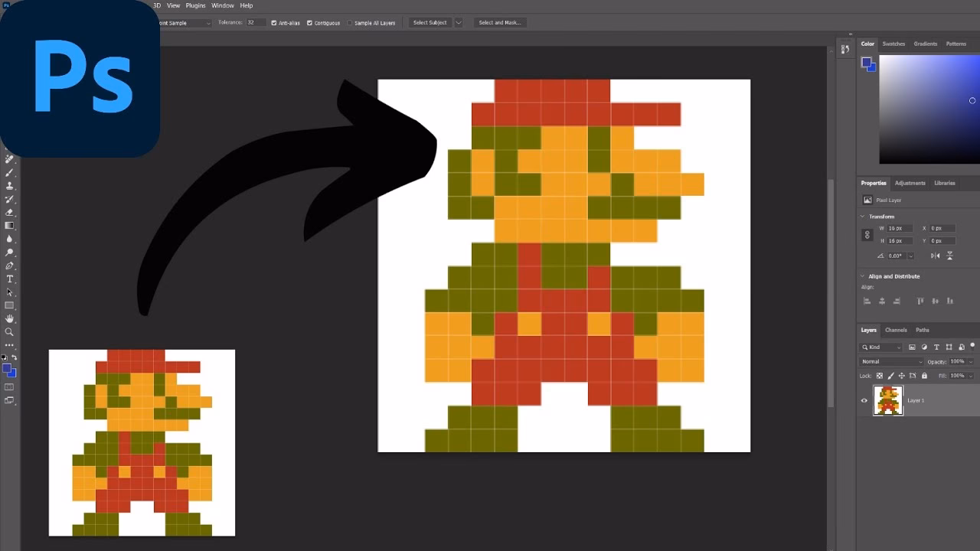Screen dimensions: 980x551
Task: Expand the Kind filter dropdown
Action: click(x=899, y=347)
